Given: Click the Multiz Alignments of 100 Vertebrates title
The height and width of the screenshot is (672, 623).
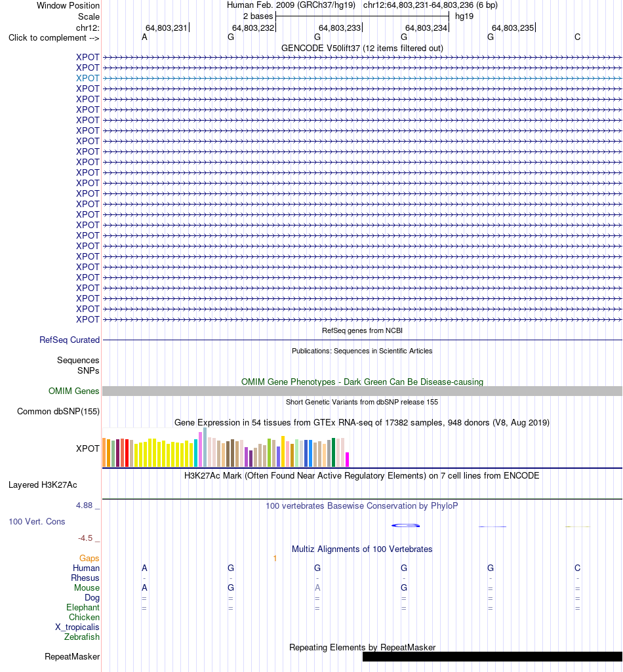Looking at the screenshot, I should pyautogui.click(x=362, y=549).
